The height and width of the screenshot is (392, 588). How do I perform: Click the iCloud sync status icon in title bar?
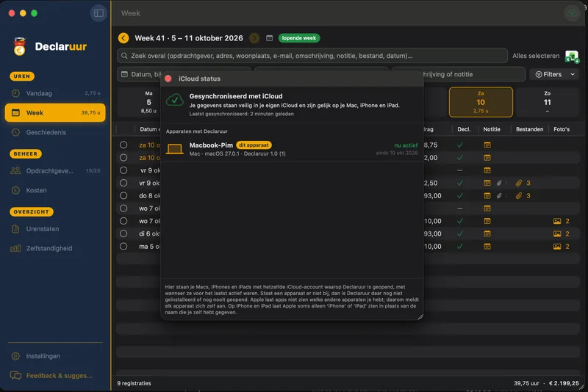coord(573,13)
